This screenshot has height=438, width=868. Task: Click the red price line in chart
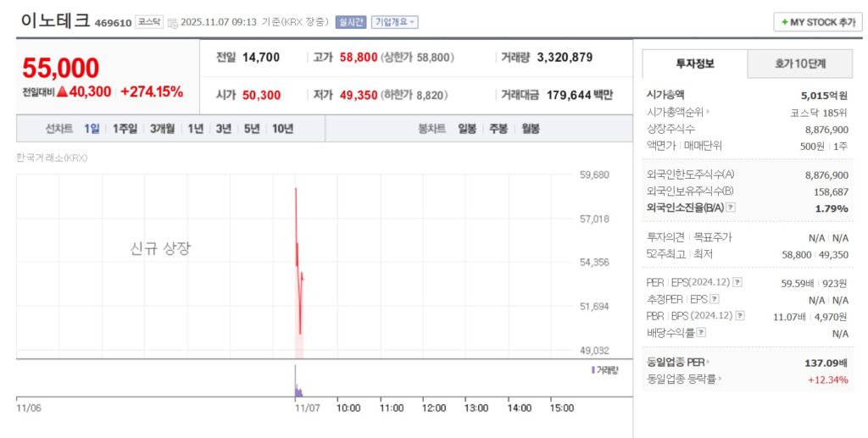[x=298, y=254]
